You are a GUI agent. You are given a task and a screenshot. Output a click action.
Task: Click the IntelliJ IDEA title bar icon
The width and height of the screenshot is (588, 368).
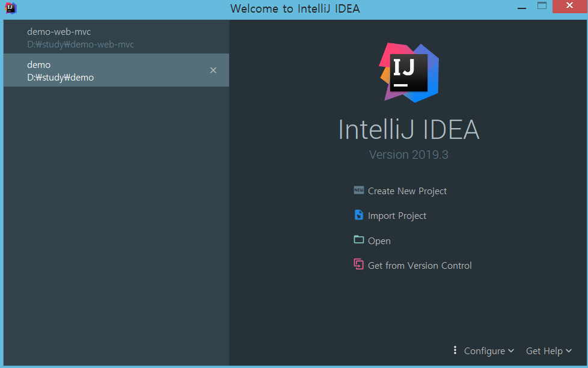coord(11,8)
